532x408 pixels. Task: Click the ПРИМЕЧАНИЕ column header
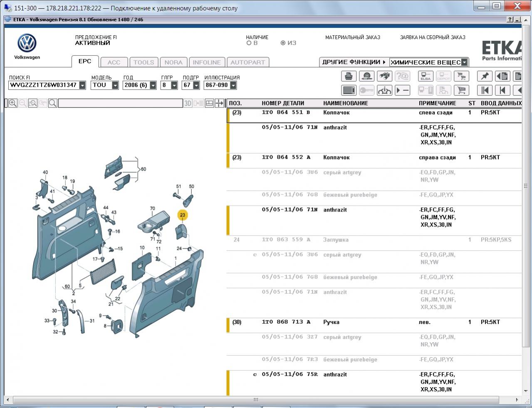click(438, 103)
